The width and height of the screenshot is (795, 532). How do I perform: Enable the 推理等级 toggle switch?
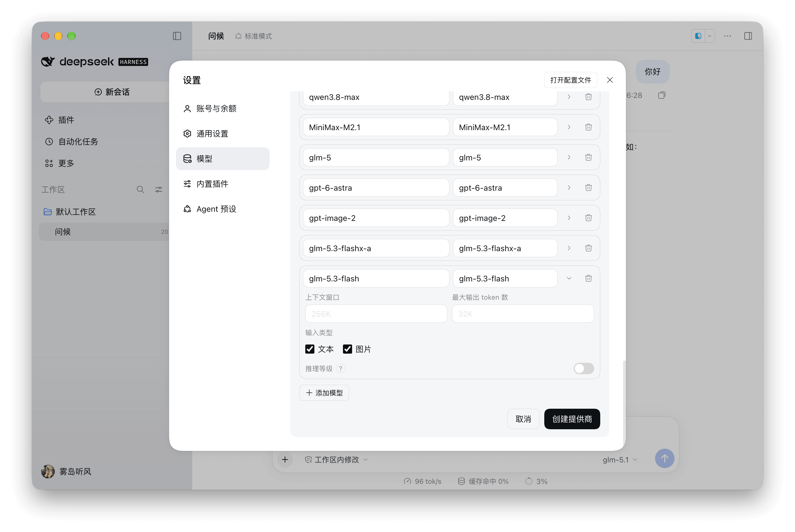583,368
